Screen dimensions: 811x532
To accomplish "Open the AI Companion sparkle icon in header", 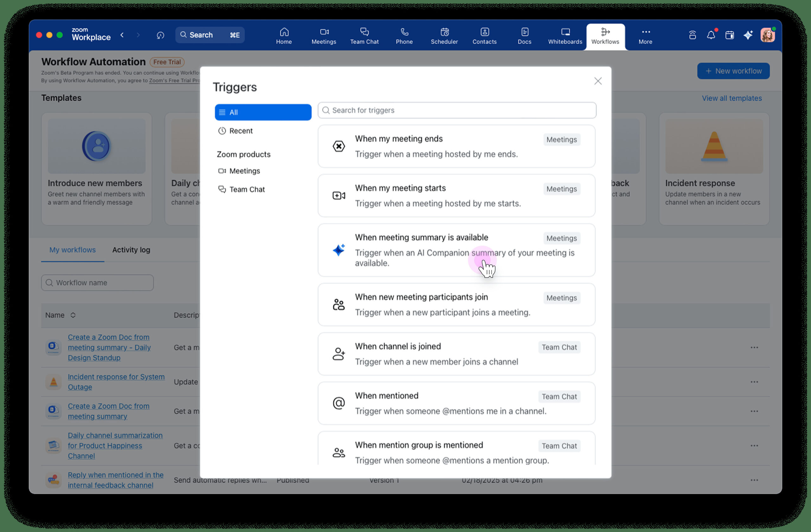I will pyautogui.click(x=748, y=35).
